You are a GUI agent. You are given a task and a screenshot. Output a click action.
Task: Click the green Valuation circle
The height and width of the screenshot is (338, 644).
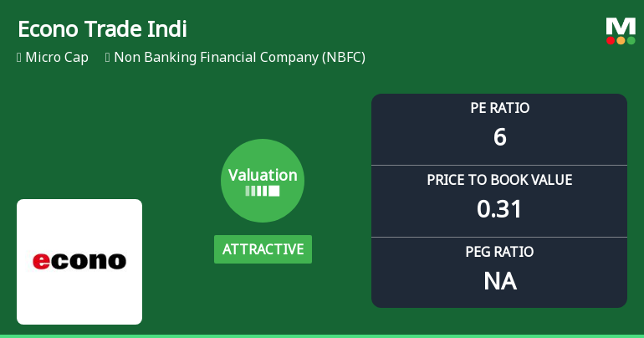[263, 181]
